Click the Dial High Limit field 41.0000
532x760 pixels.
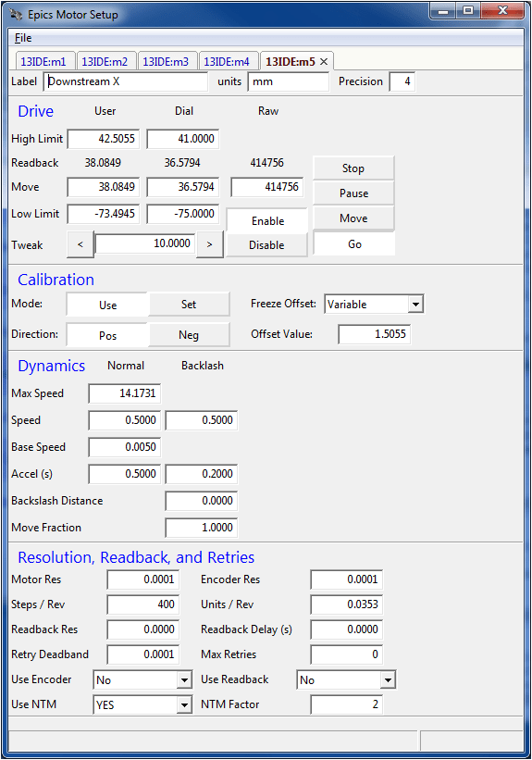[183, 139]
